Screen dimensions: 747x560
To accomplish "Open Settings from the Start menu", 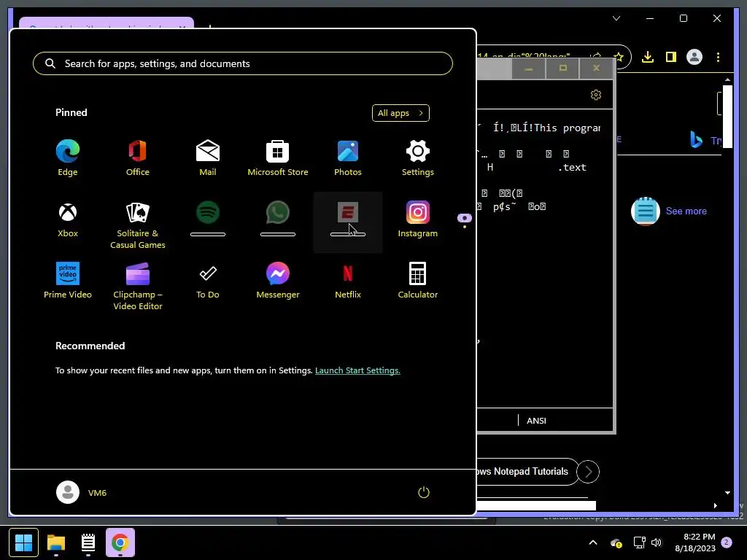I will [x=418, y=157].
